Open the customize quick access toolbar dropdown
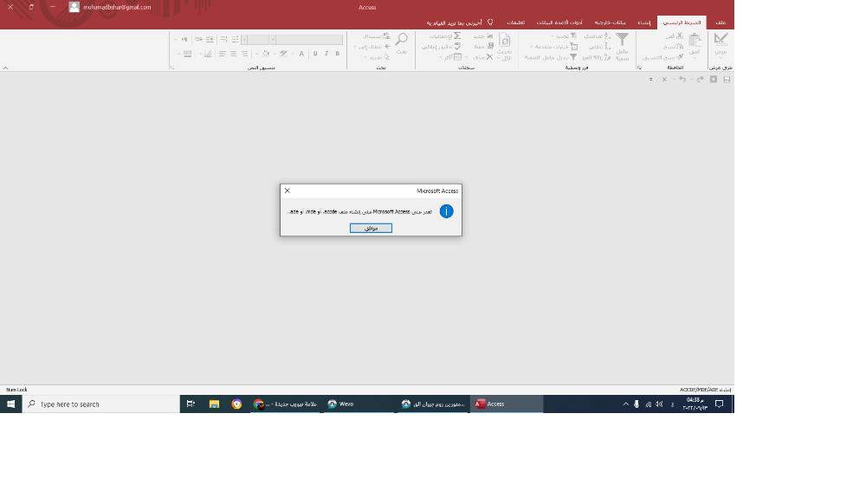This screenshot has height=504, width=866. (651, 80)
